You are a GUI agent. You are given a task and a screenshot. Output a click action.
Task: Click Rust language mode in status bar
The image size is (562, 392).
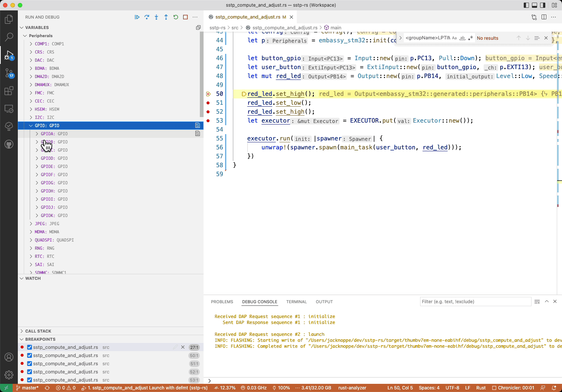[x=481, y=388]
